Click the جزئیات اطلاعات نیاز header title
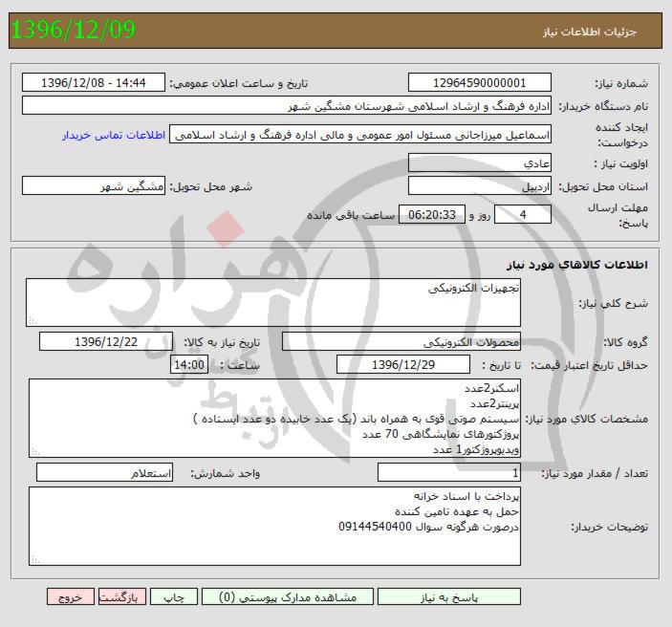The image size is (672, 627). (x=590, y=32)
